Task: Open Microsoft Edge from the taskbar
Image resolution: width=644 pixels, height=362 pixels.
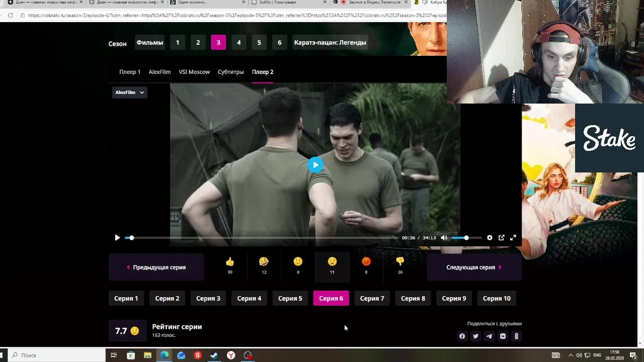Action: tap(165, 355)
